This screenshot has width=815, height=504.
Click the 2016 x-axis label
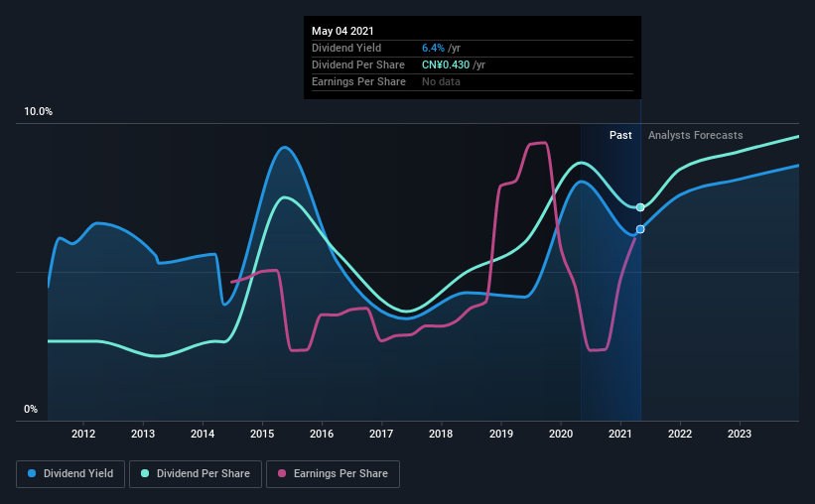pyautogui.click(x=322, y=434)
